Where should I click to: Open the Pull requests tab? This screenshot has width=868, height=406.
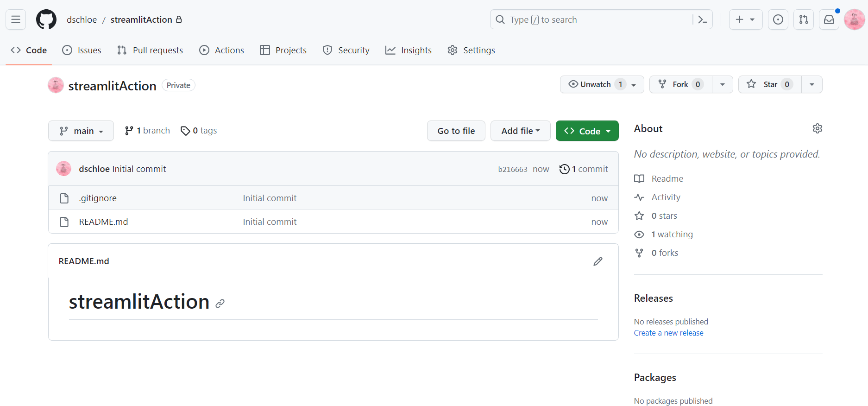click(150, 50)
